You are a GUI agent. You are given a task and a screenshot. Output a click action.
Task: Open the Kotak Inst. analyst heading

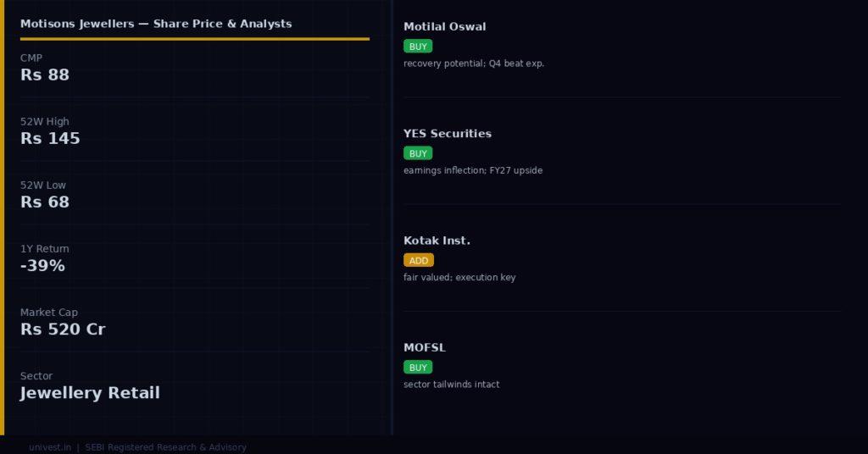[x=437, y=241]
